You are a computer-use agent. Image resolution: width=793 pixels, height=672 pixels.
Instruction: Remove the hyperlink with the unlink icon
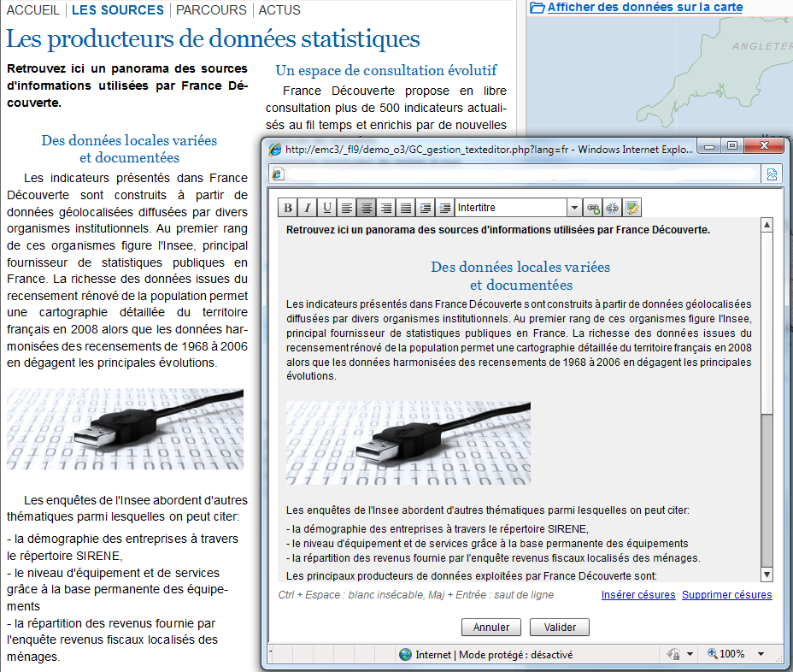click(613, 208)
